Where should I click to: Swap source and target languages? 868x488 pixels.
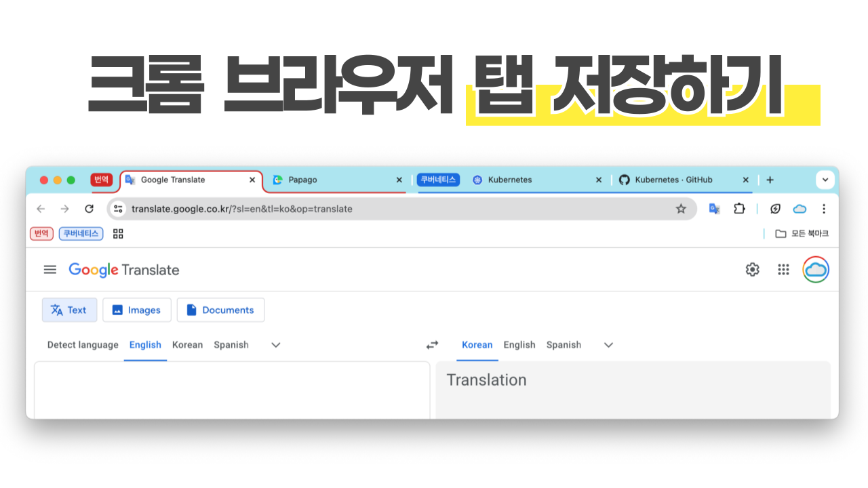coord(432,345)
